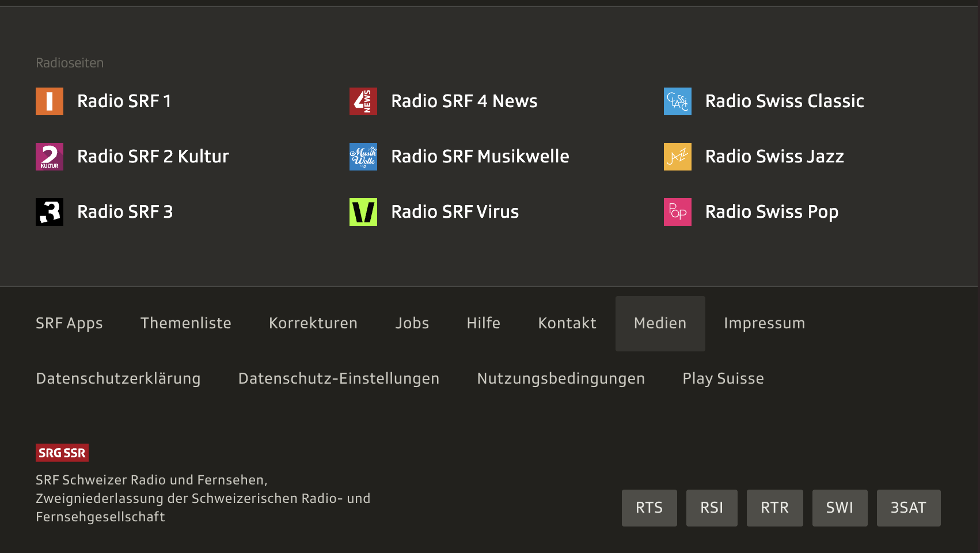Go to Jobs in the footer
The width and height of the screenshot is (980, 553).
click(412, 323)
